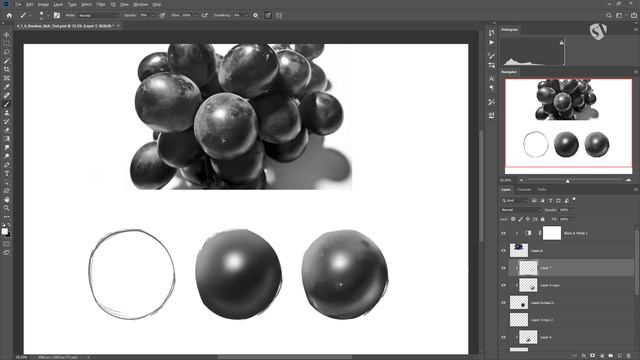The image size is (640, 360).
Task: Open the Opacity value dropdown in options
Action: click(152, 15)
